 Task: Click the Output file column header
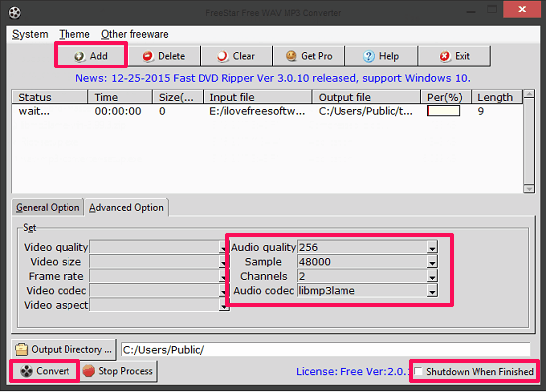click(x=365, y=97)
